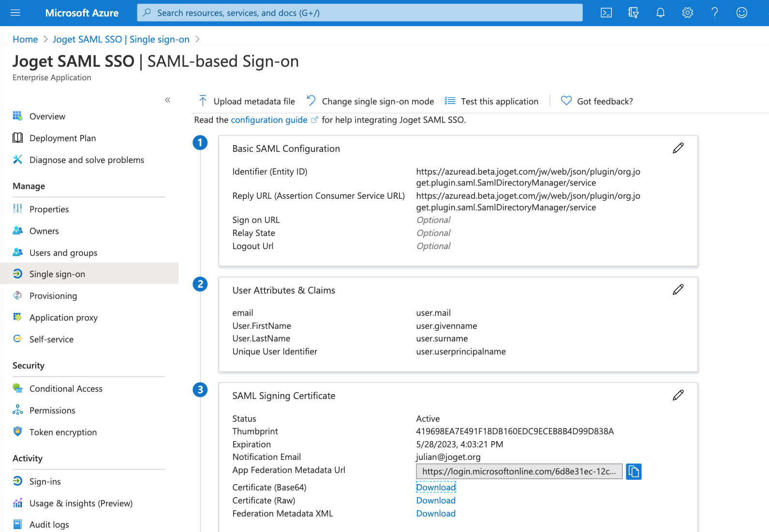This screenshot has height=532, width=769.
Task: Open the configuration guide link
Action: 269,120
